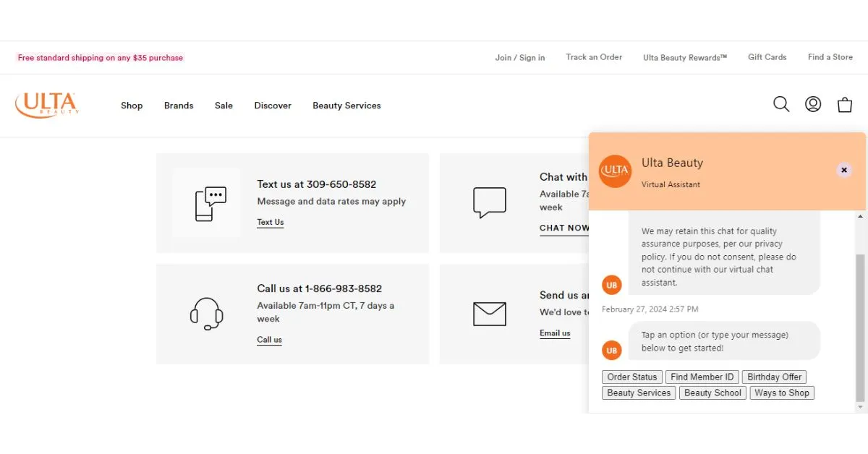The width and height of the screenshot is (868, 454).
Task: Click the envelope email icon
Action: (x=490, y=314)
